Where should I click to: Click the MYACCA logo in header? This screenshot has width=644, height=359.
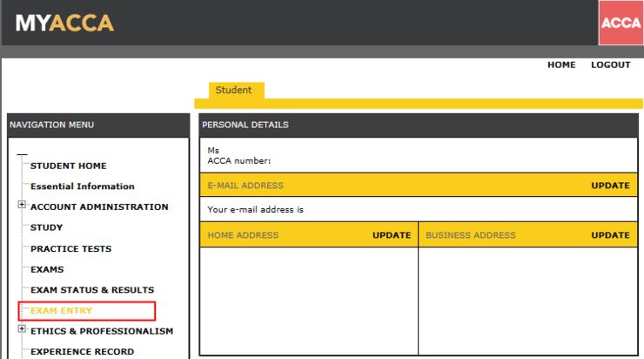coord(64,23)
